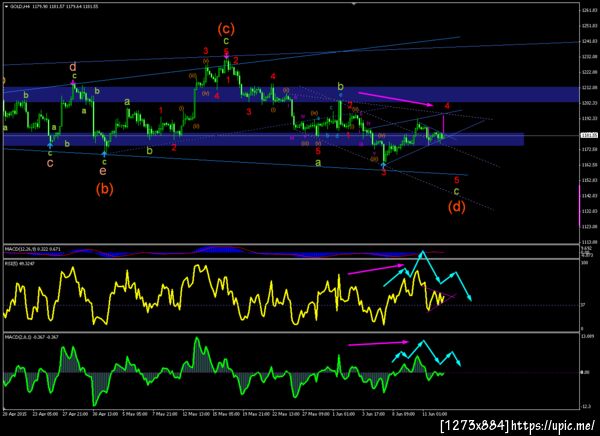Click the '27 Apr 21:00' time axis label
This screenshot has width=600, height=436.
click(75, 414)
